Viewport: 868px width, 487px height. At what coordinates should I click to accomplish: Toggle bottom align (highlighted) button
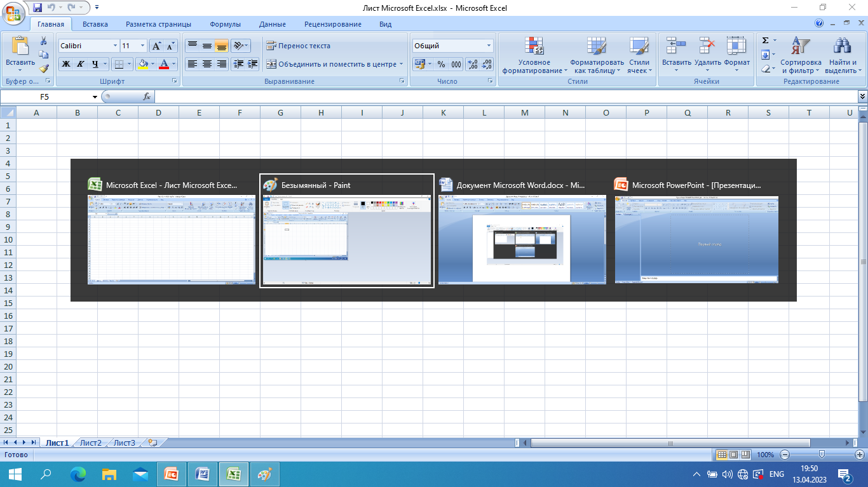coord(221,46)
